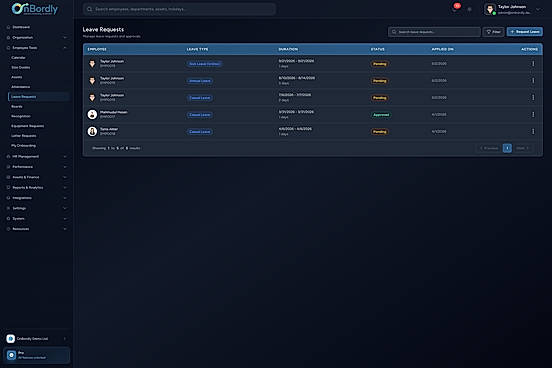Expand the HR Management chevron
This screenshot has width=552, height=368.
click(65, 156)
